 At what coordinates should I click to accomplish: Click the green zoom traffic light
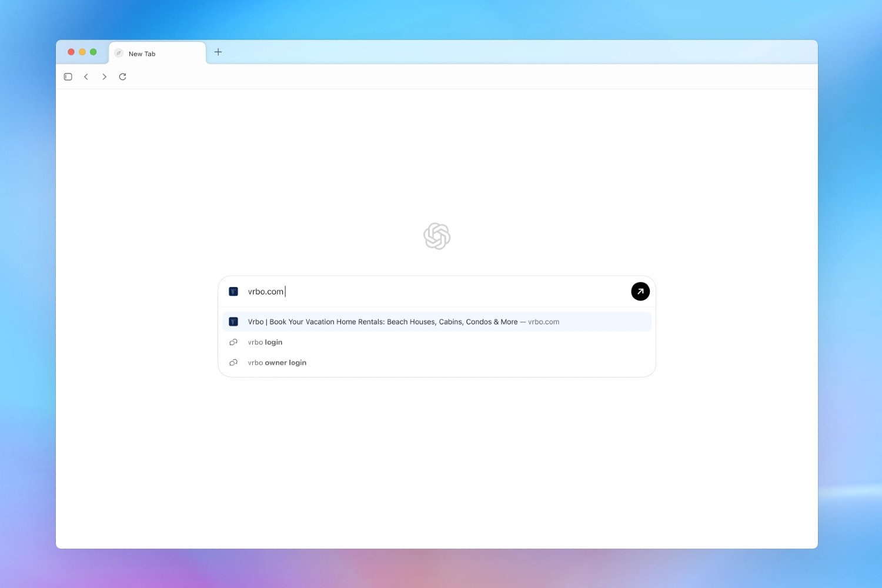click(x=93, y=51)
